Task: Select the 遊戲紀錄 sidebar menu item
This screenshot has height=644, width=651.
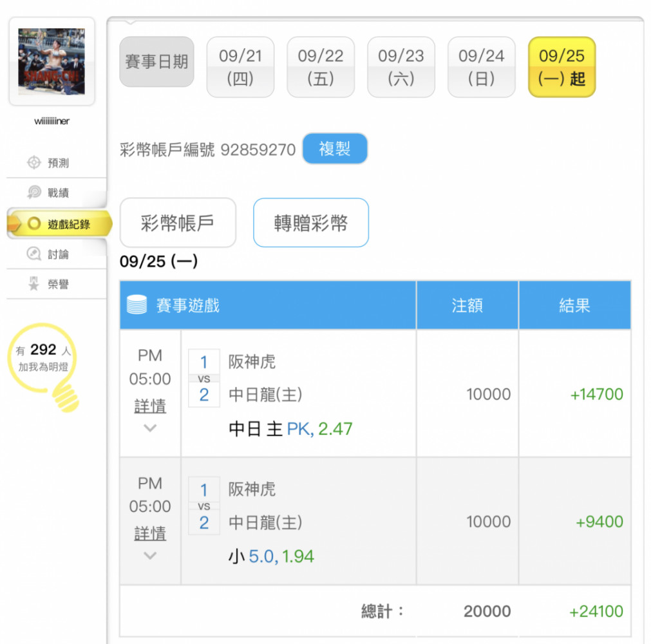Action: tap(59, 224)
